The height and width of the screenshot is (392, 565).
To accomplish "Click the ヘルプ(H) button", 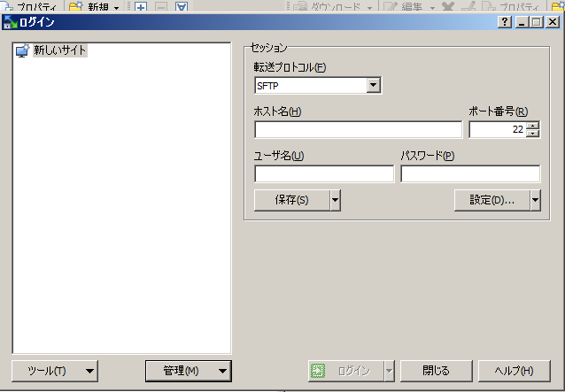I will click(x=515, y=371).
